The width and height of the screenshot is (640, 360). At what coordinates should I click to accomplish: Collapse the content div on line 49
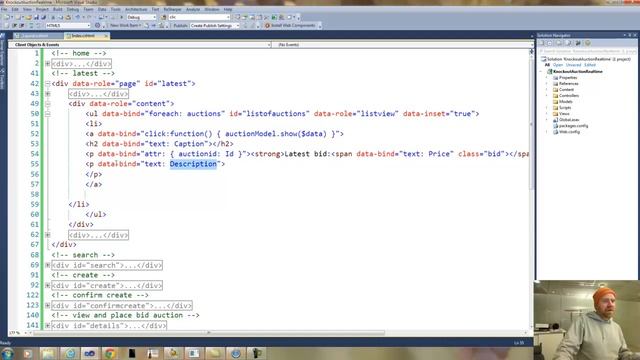pyautogui.click(x=48, y=104)
